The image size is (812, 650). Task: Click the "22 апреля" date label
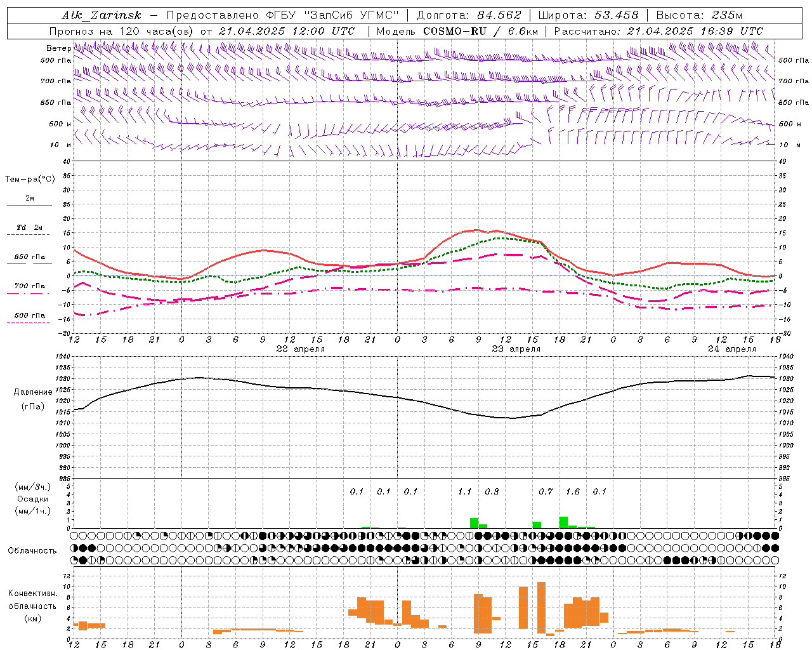coord(300,349)
